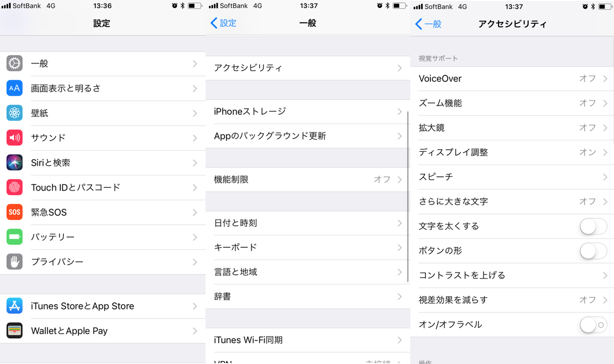Viewport: 614px width, 364px height.
Task: Open 壁紙 settings
Action: point(103,113)
